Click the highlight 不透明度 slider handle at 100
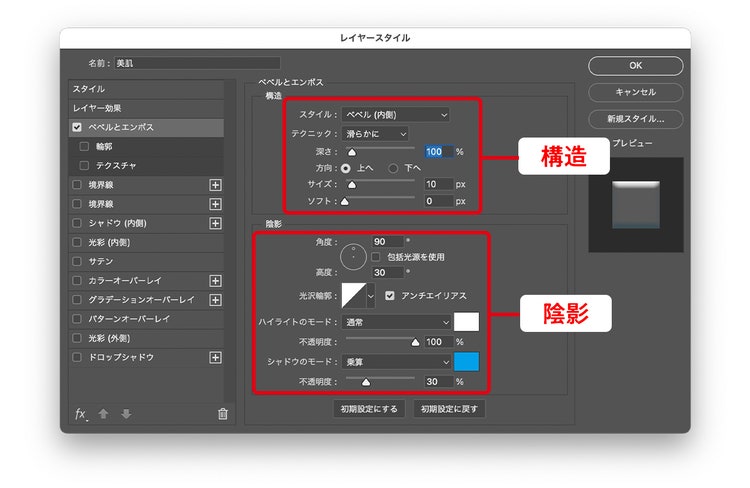The height and width of the screenshot is (488, 750). (415, 342)
